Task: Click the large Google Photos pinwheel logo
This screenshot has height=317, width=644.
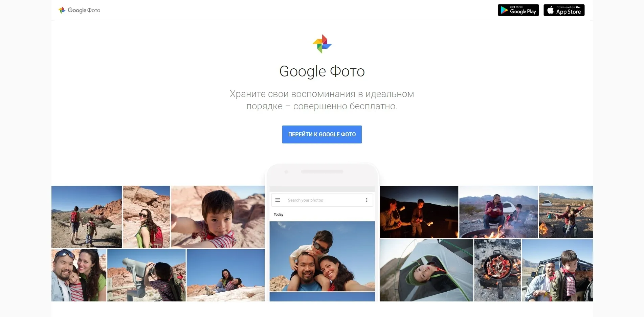Action: [322, 44]
